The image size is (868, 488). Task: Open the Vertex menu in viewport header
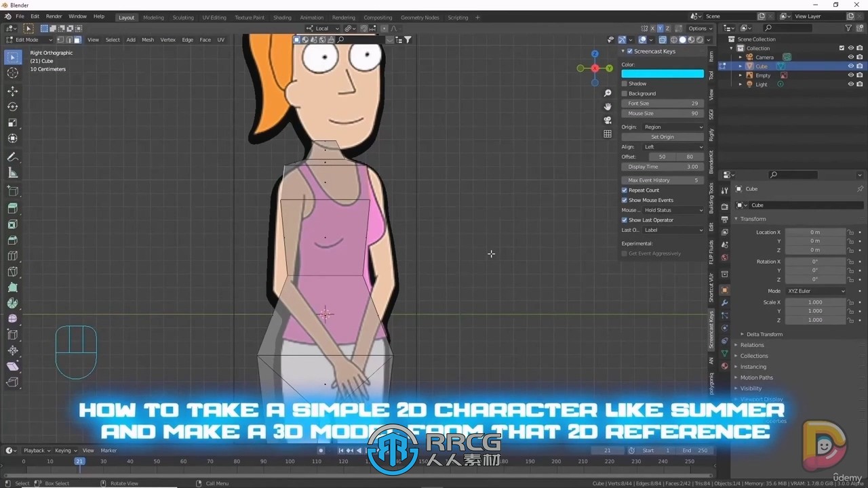[167, 40]
